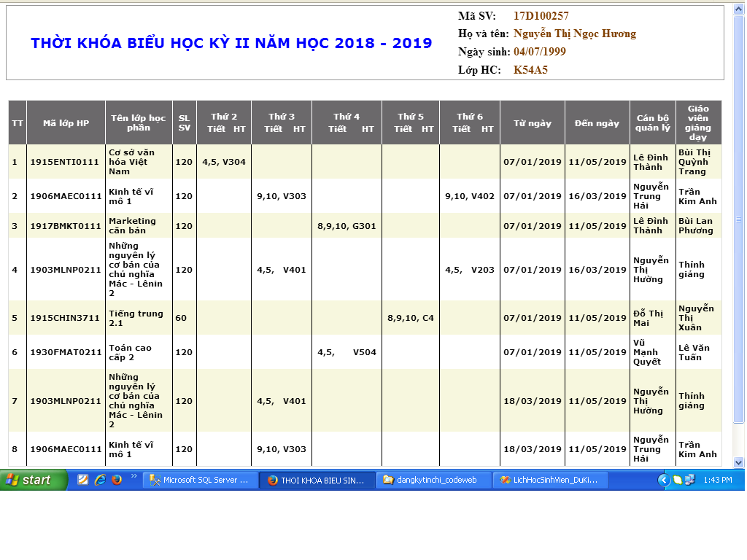Click the network connection tray icon
The width and height of the screenshot is (747, 560).
click(x=690, y=480)
